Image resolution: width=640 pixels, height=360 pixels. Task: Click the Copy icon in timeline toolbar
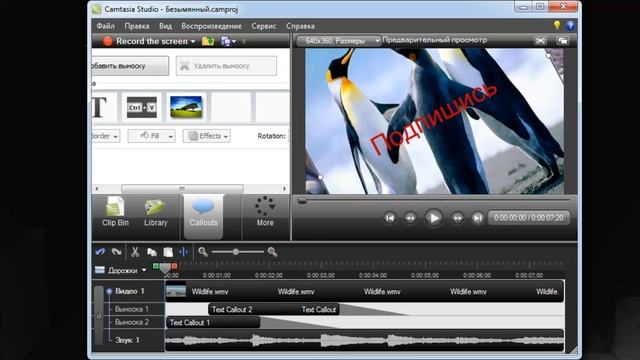tap(152, 252)
